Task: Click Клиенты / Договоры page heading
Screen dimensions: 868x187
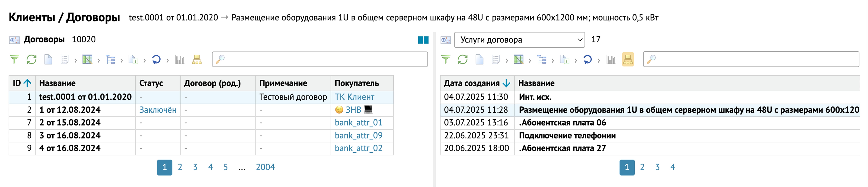Action: pyautogui.click(x=64, y=17)
